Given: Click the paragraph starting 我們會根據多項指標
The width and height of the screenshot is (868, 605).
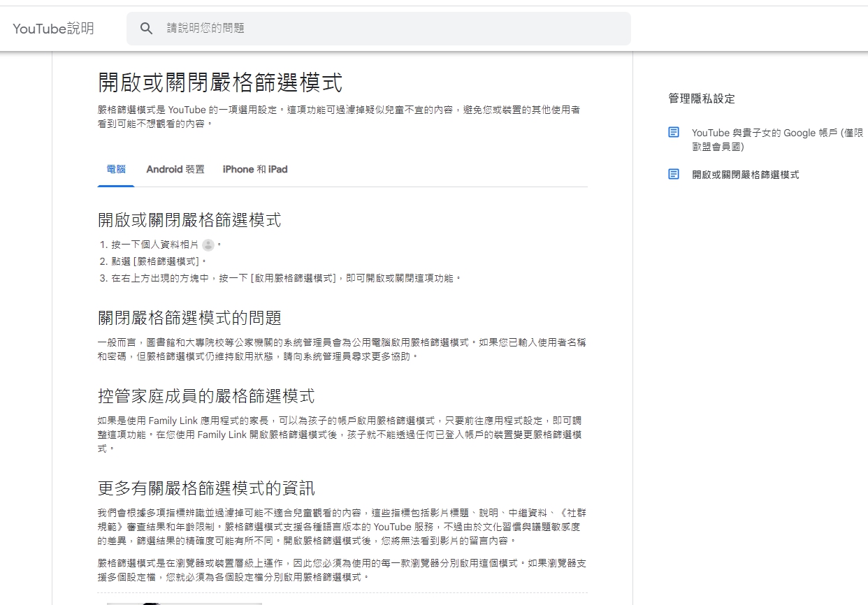Looking at the screenshot, I should (x=340, y=527).
